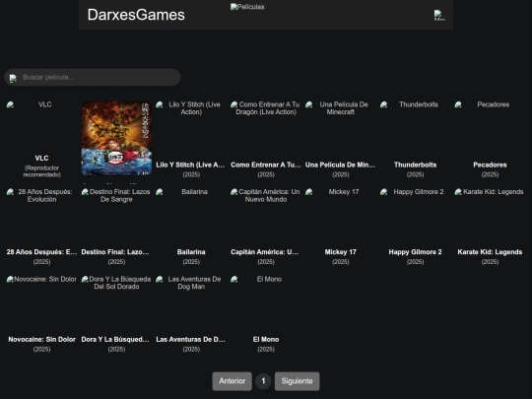
Task: Click the search icon in the search bar
Action: click(13, 78)
